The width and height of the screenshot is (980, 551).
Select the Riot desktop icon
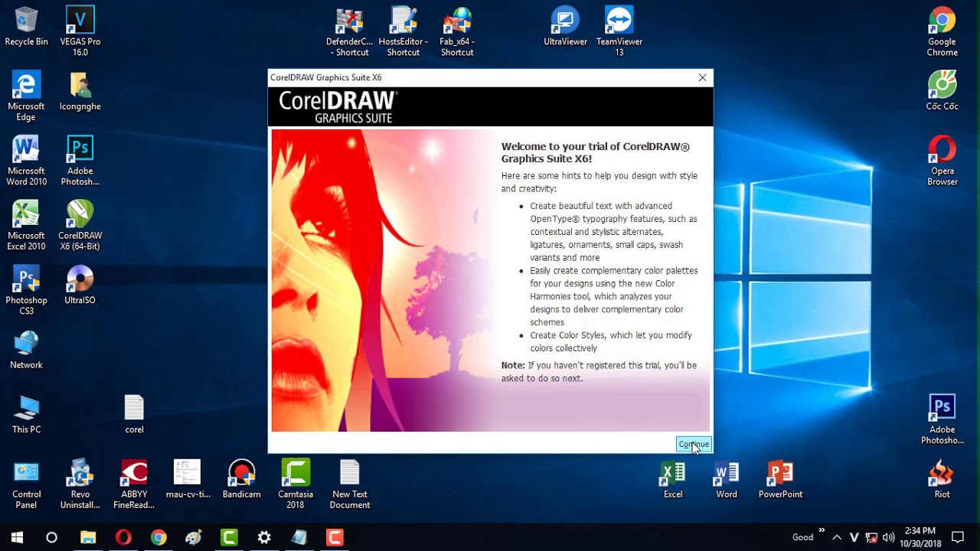[x=942, y=478]
